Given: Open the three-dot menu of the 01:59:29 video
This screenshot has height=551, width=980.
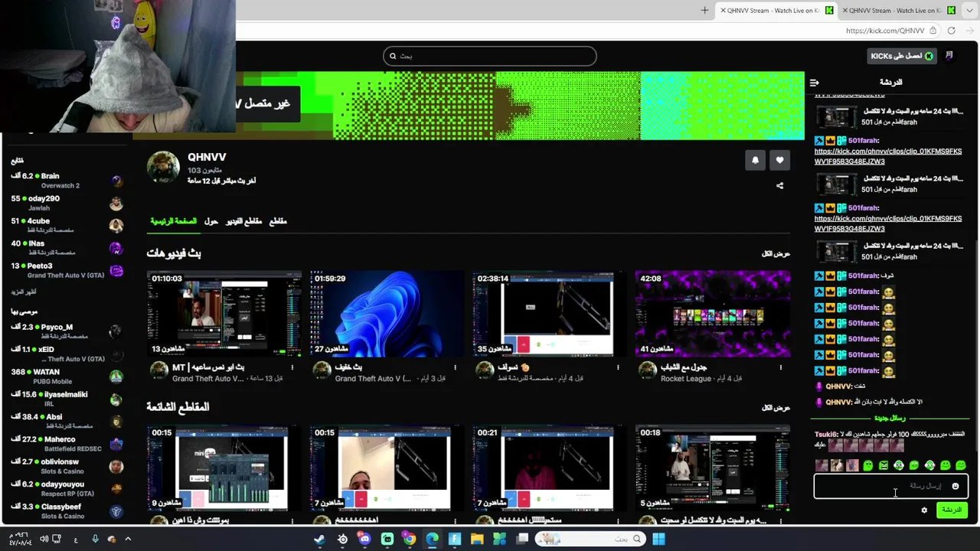Looking at the screenshot, I should pyautogui.click(x=455, y=367).
